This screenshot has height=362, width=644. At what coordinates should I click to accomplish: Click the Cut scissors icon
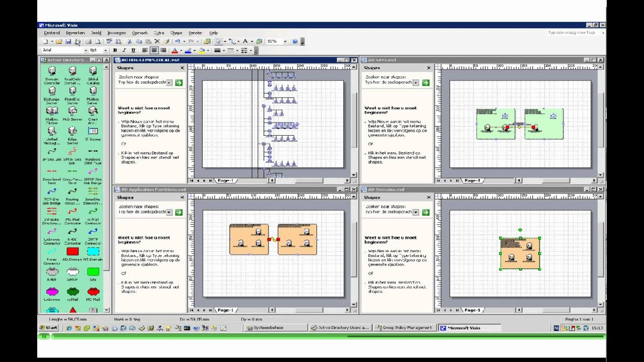click(130, 41)
